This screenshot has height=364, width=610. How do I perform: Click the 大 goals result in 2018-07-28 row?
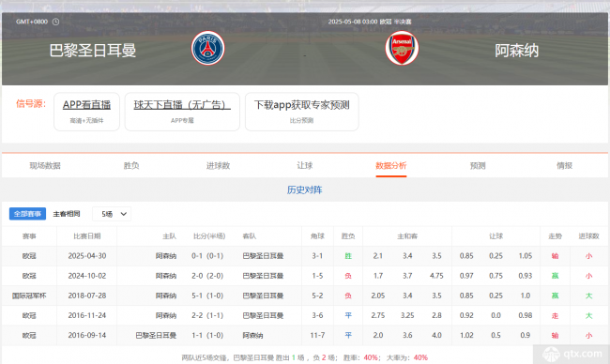click(x=589, y=296)
